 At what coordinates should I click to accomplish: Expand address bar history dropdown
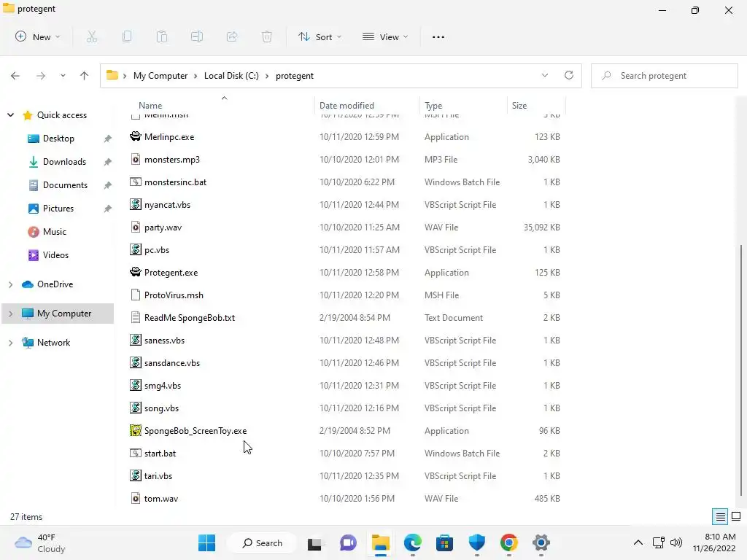tap(545, 75)
